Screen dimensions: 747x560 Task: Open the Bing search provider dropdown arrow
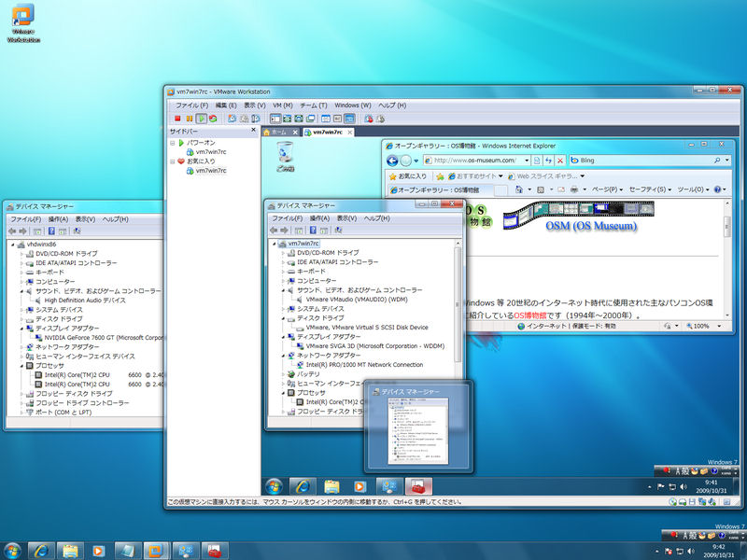click(727, 161)
